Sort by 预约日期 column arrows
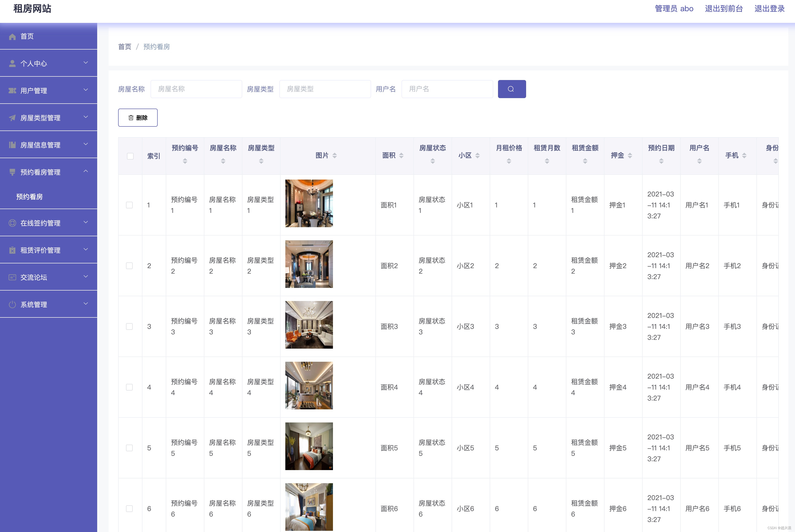795x532 pixels. [x=661, y=161]
